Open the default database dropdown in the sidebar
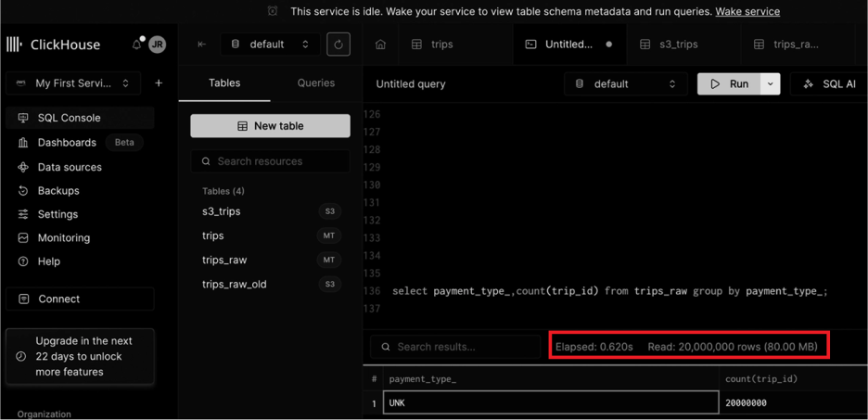The height and width of the screenshot is (420, 868). (270, 45)
